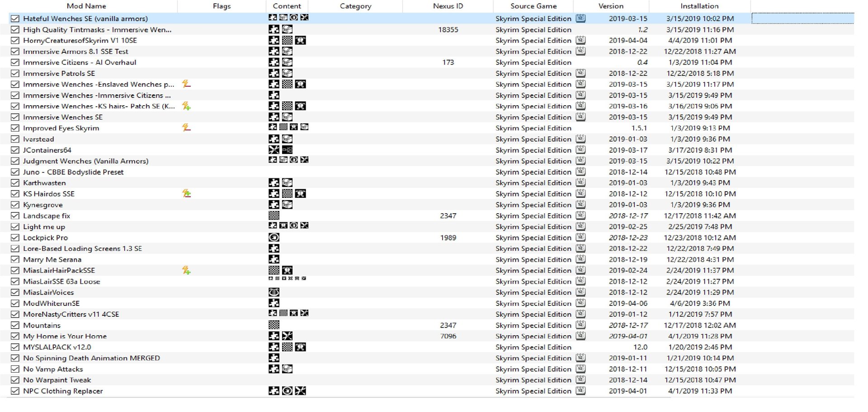Click the flag icon in the MiasLairHairPackSSE row
The width and height of the screenshot is (868, 412).
(186, 271)
